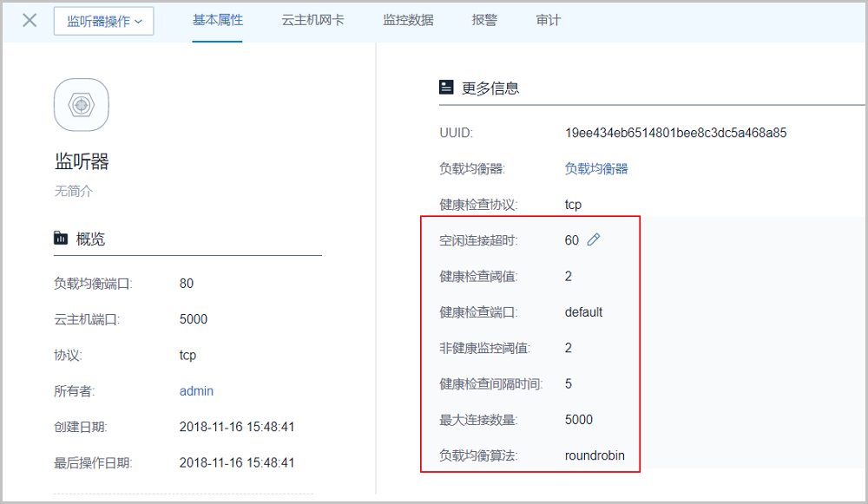The height and width of the screenshot is (504, 868).
Task: Click the large listener hexagon icon
Action: point(82,105)
